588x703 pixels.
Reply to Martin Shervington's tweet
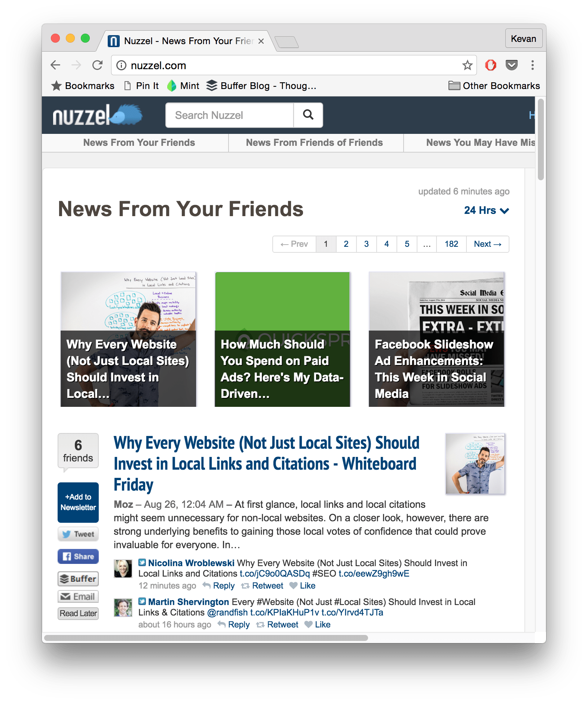[x=234, y=624]
